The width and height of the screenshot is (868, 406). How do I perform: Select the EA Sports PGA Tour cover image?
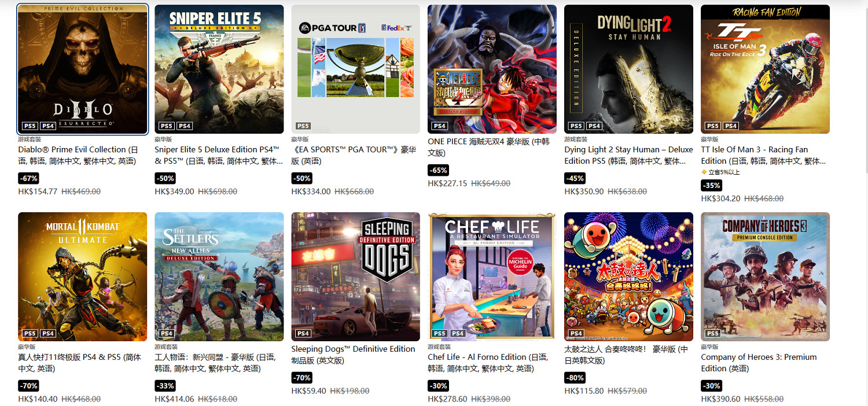pyautogui.click(x=356, y=69)
